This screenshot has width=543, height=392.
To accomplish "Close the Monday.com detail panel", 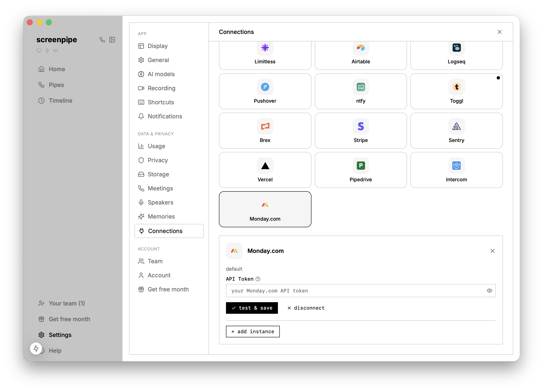I will (x=492, y=251).
